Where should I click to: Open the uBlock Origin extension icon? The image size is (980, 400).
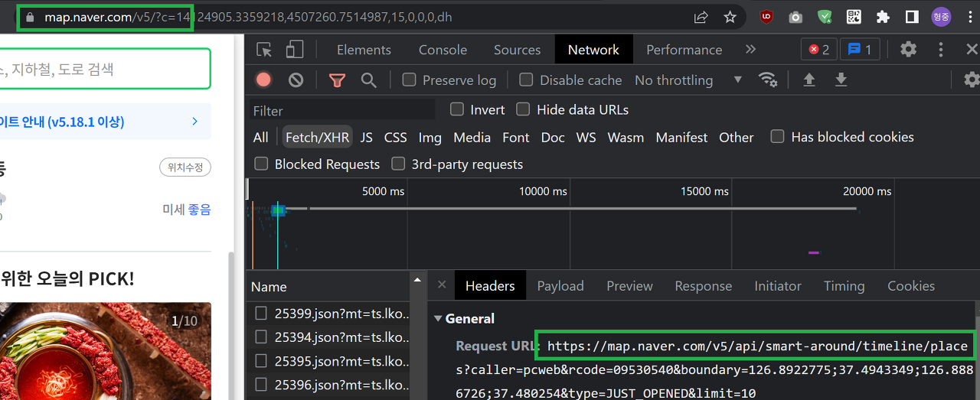(766, 17)
